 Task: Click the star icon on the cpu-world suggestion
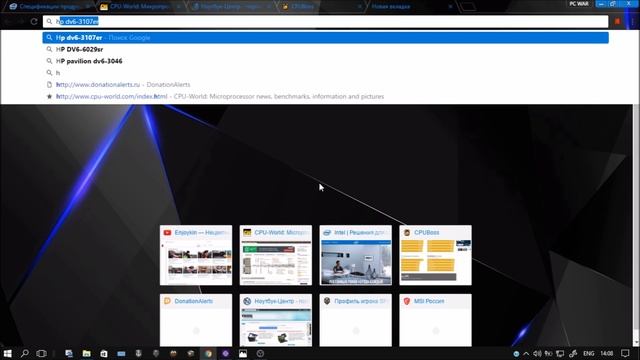tap(49, 96)
